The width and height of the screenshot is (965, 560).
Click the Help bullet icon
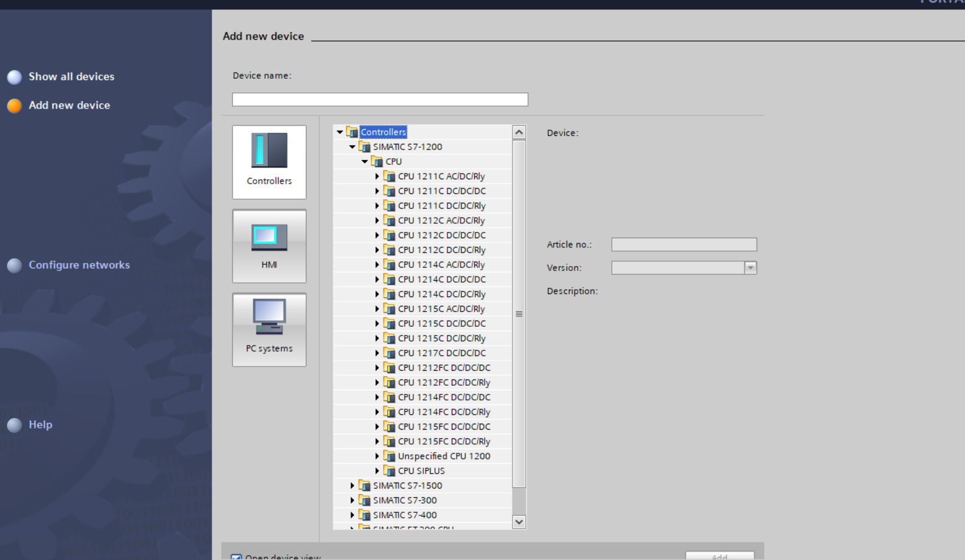tap(14, 425)
